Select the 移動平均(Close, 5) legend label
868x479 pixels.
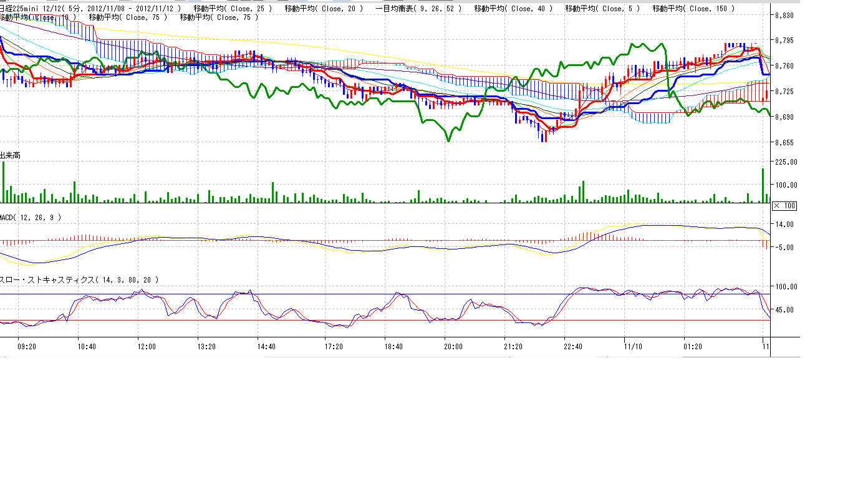602,9
